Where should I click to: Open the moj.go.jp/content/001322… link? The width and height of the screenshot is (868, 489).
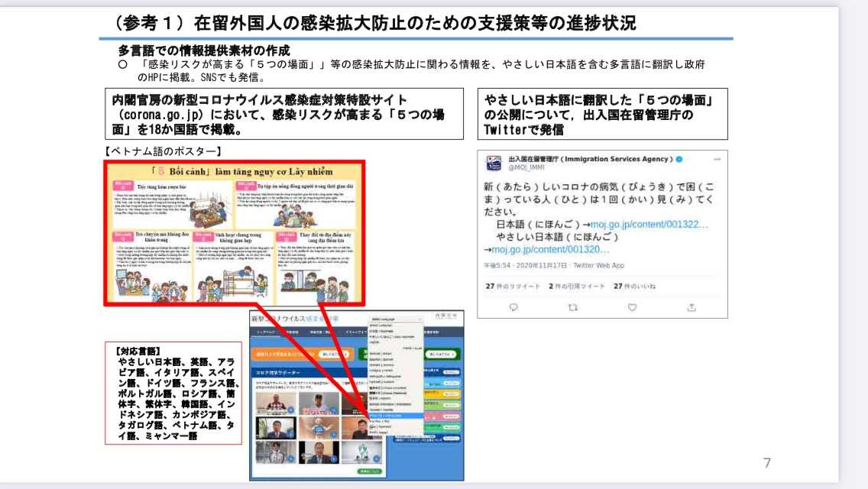click(x=649, y=225)
